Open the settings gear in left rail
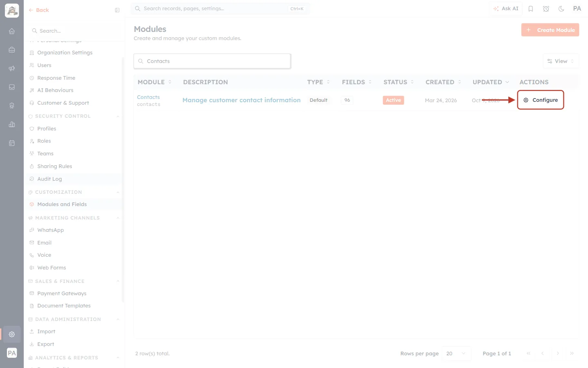The width and height of the screenshot is (588, 368). click(12, 334)
